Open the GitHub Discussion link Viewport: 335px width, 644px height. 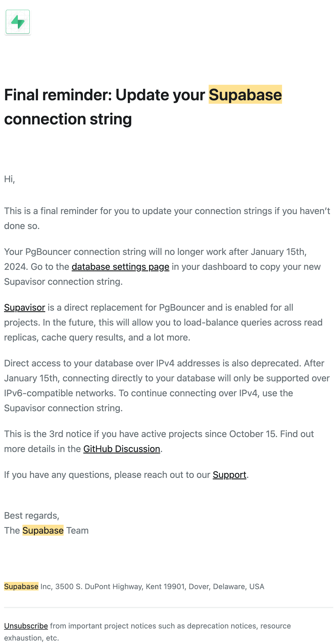(x=121, y=449)
